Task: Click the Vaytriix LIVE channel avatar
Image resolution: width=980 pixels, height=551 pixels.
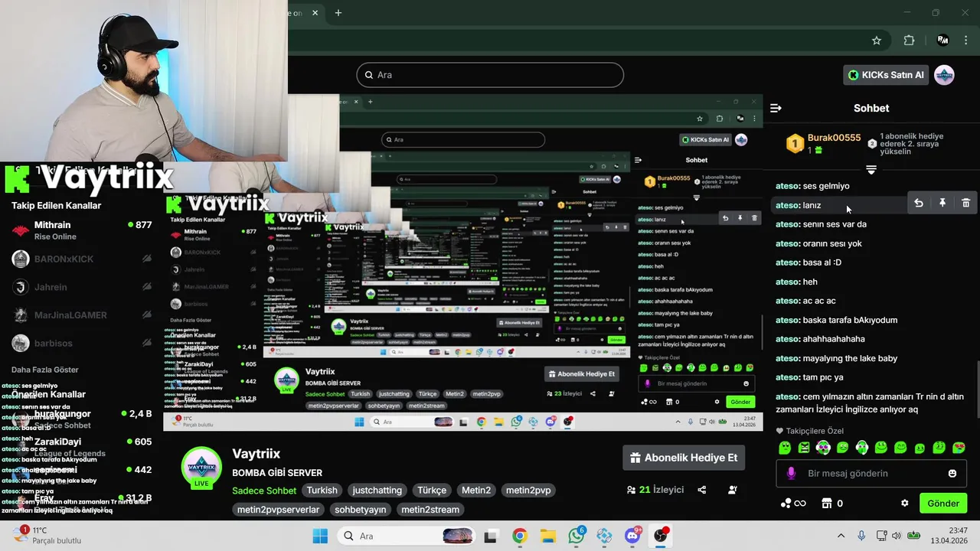Action: 201,468
